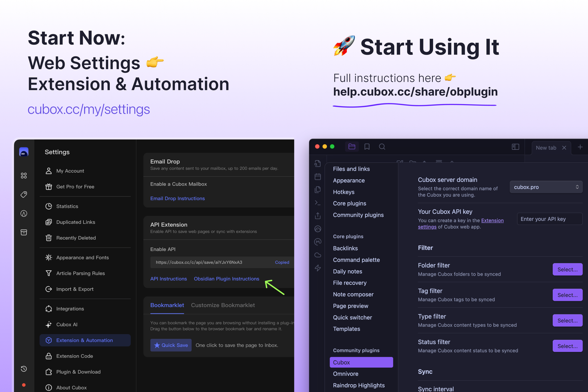
Task: Click the Extension Code lock icon
Action: click(x=49, y=356)
